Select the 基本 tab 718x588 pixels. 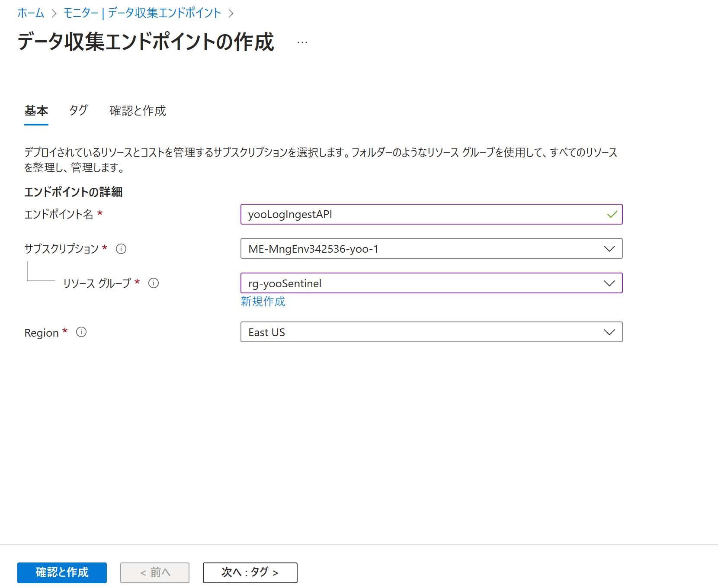click(36, 111)
